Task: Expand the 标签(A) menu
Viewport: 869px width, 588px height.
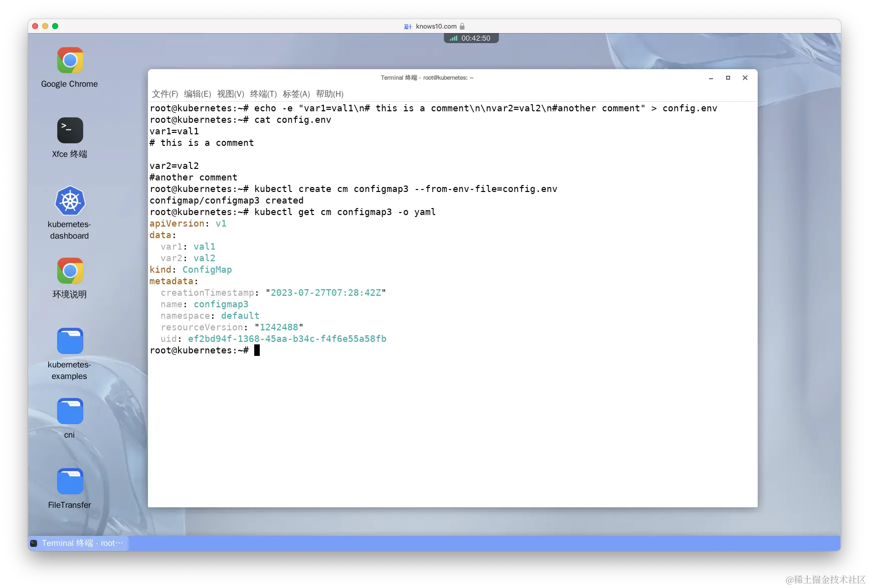Action: click(296, 94)
